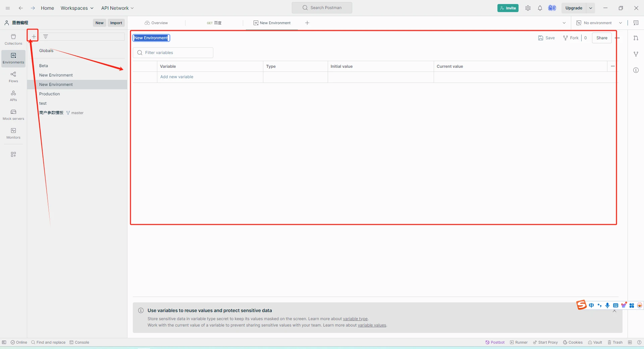Open the Monitors sidebar section
The width and height of the screenshot is (644, 349).
[13, 134]
